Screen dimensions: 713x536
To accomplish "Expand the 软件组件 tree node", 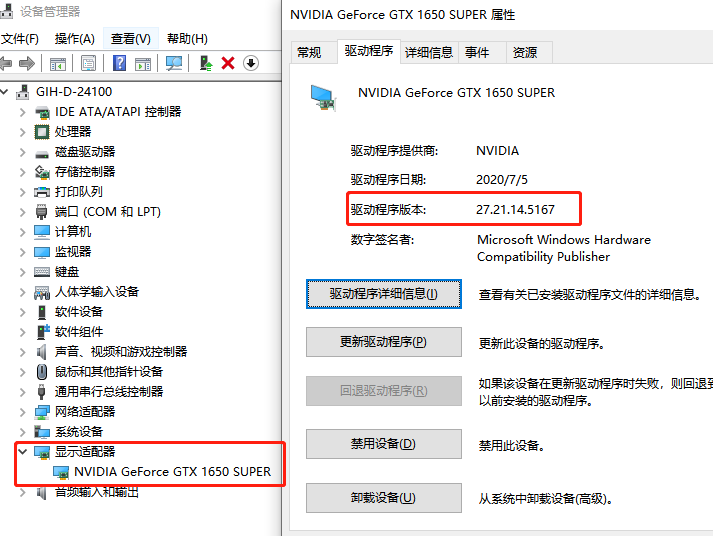I will click(x=22, y=332).
